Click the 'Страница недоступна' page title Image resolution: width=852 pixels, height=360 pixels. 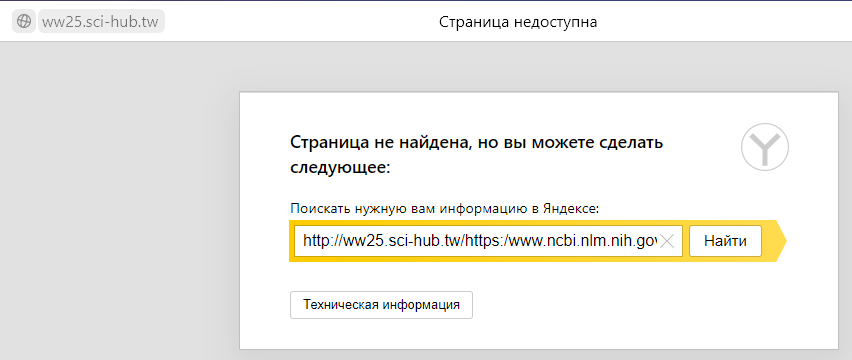point(518,22)
